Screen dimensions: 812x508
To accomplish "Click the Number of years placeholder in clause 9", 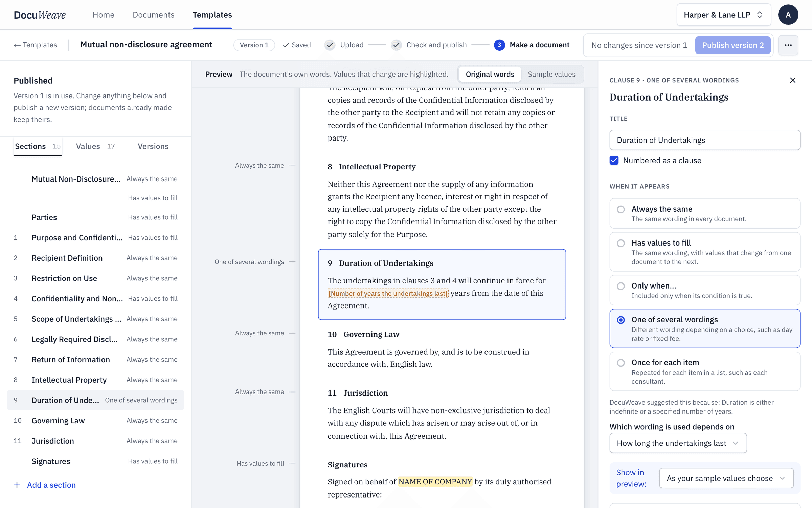I will (x=388, y=293).
